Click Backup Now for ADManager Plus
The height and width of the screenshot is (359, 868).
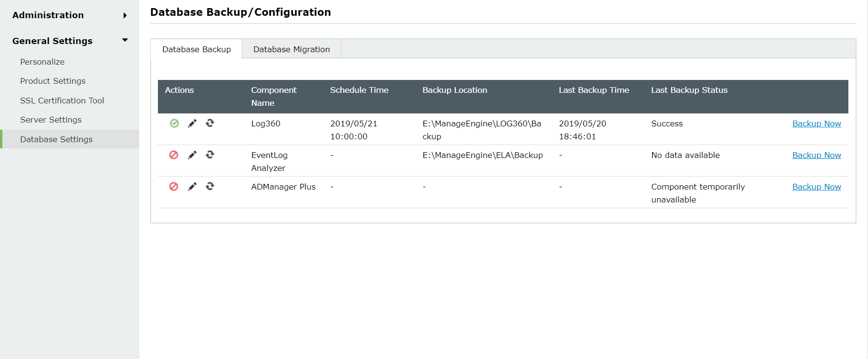point(816,187)
